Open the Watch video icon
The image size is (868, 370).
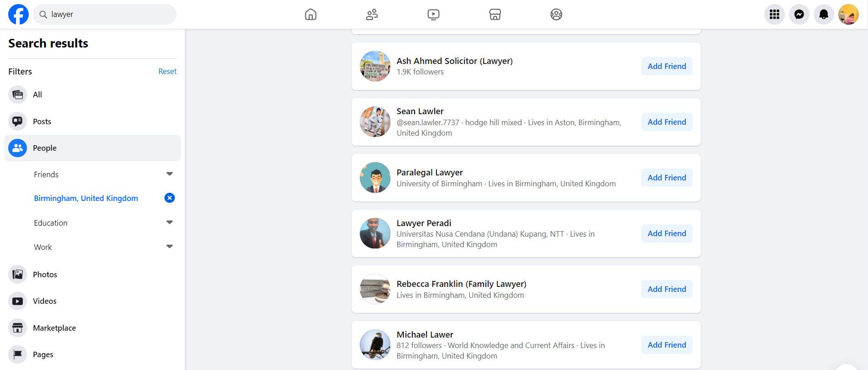pos(433,15)
